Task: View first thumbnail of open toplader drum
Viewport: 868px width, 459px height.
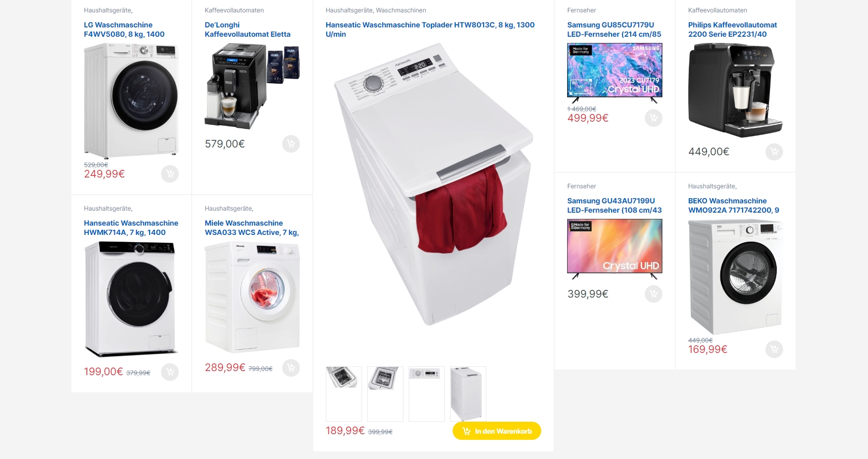Action: pos(344,394)
